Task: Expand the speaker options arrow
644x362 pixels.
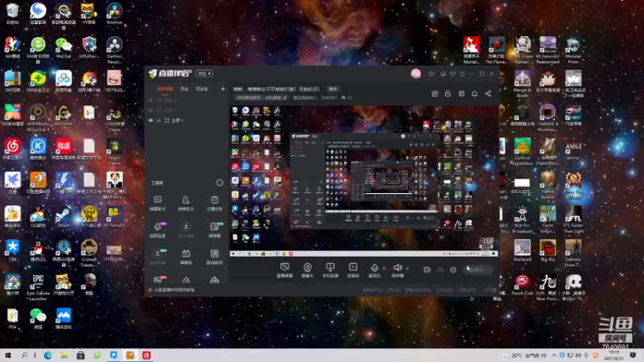Action: pyautogui.click(x=407, y=269)
